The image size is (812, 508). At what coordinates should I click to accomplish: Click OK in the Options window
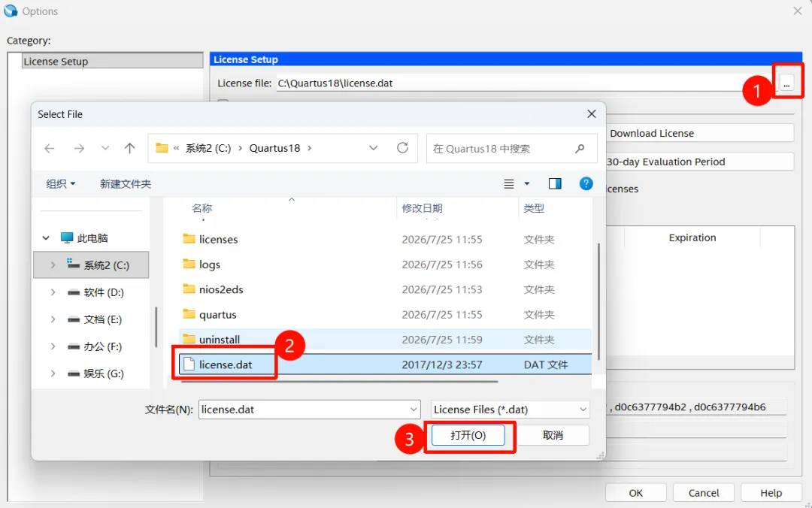tap(636, 493)
